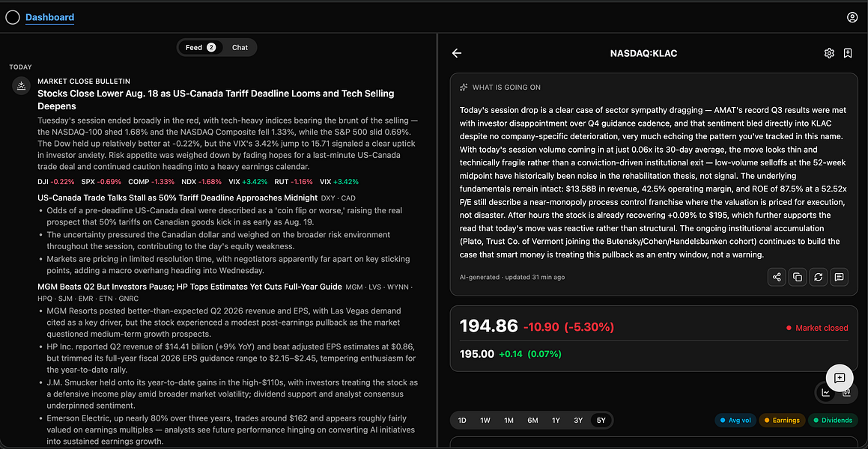Select the 1W time range
The image size is (868, 449).
(x=485, y=421)
